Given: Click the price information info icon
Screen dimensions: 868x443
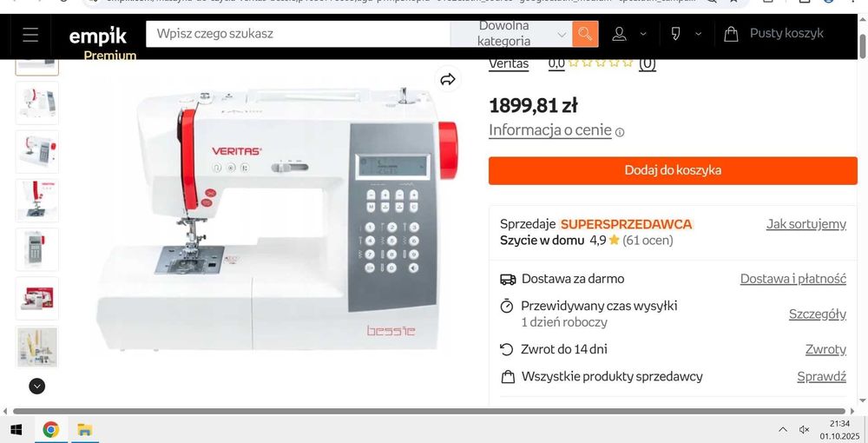Looking at the screenshot, I should click(620, 132).
